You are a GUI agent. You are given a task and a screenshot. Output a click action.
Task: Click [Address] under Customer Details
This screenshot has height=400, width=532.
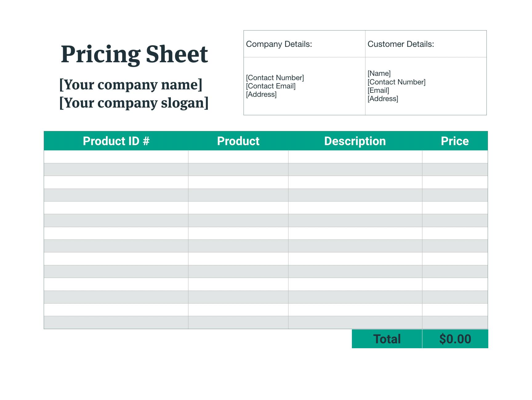point(383,99)
